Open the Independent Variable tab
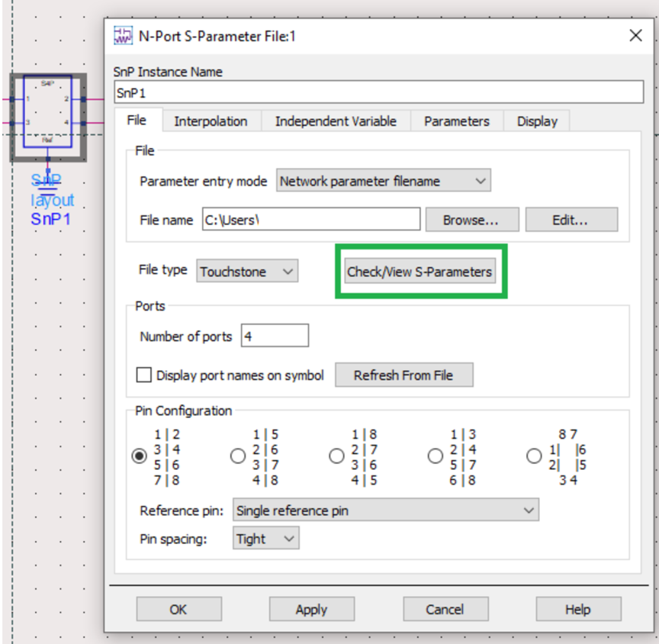The height and width of the screenshot is (644, 659). pyautogui.click(x=336, y=121)
